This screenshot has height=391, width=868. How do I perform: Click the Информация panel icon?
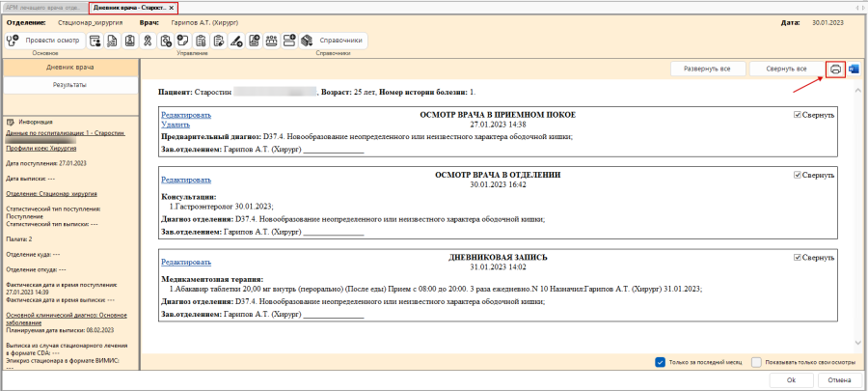(10, 122)
